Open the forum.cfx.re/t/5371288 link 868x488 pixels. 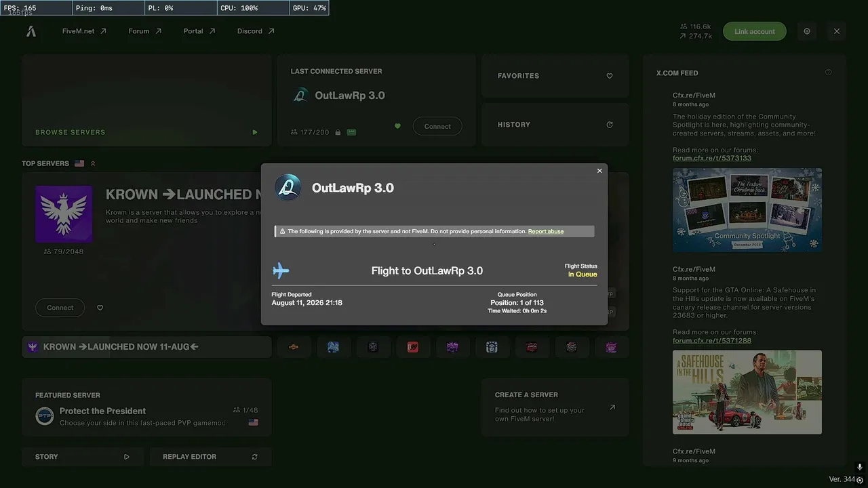712,340
